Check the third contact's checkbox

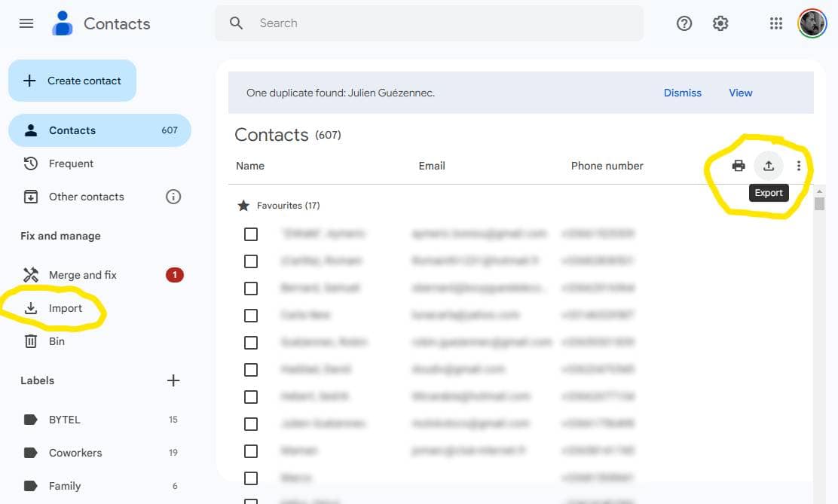(x=251, y=289)
